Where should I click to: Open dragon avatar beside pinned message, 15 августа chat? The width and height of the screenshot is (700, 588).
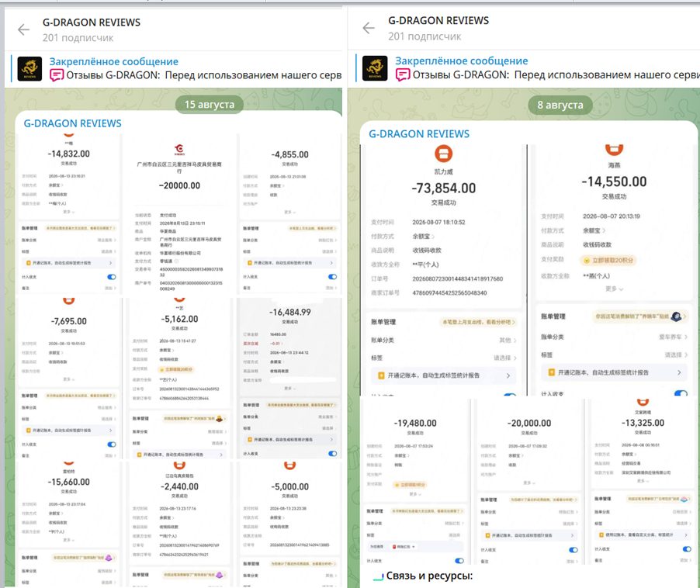coord(29,69)
